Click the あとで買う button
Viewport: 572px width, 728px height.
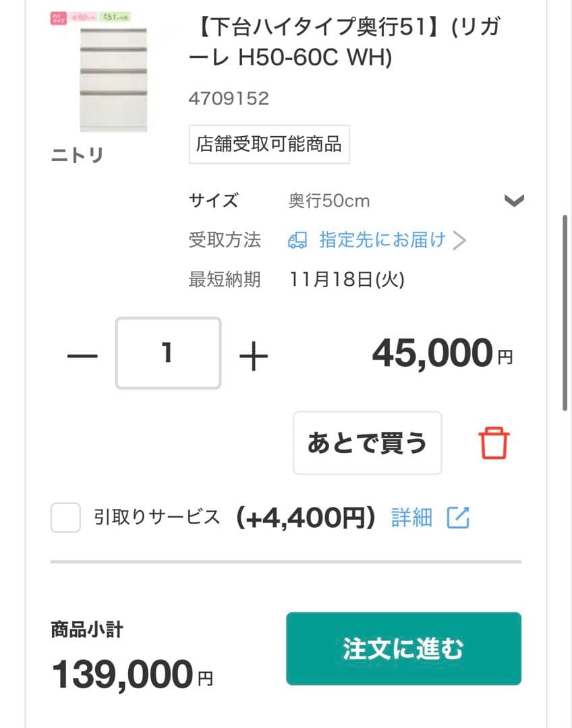(367, 443)
